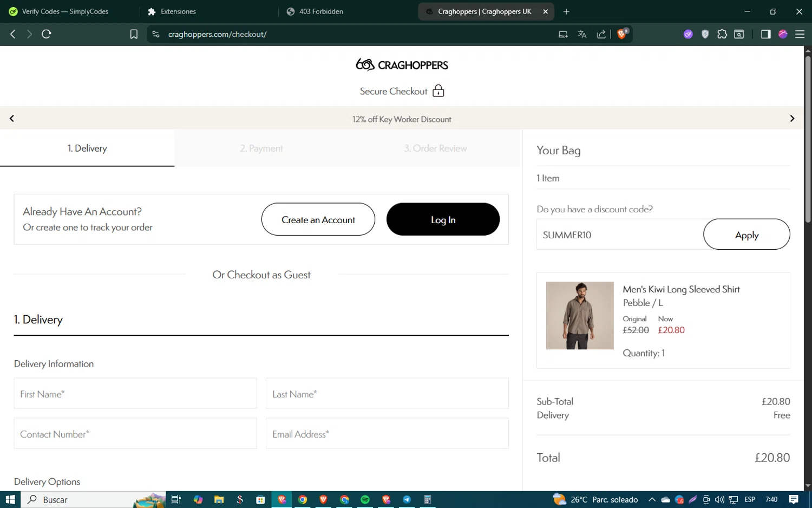Open the volume control in tray

pos(719,499)
